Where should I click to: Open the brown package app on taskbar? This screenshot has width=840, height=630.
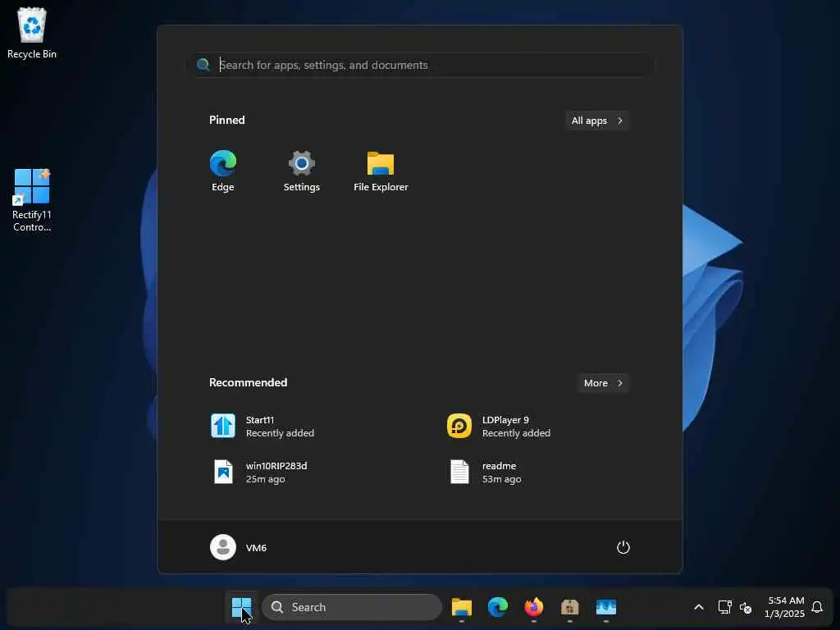point(569,607)
